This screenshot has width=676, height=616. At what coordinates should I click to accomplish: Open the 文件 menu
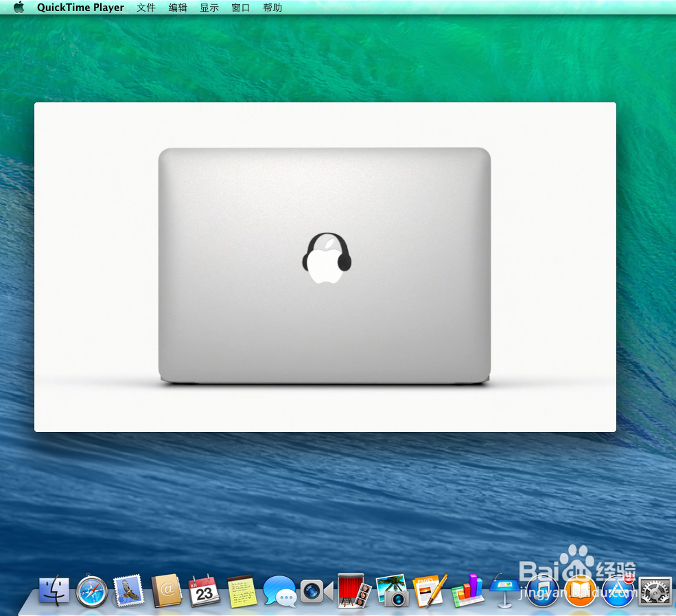coord(145,8)
